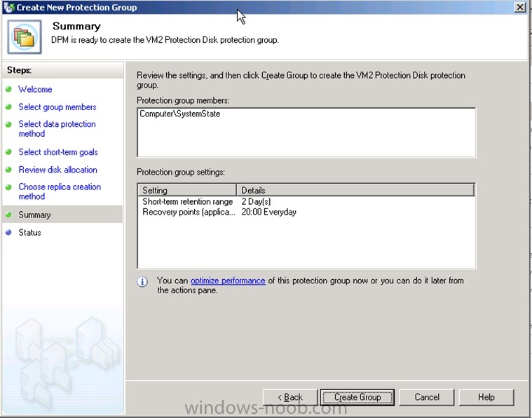The image size is (532, 418).
Task: Click the Setting column header
Action: click(x=187, y=190)
